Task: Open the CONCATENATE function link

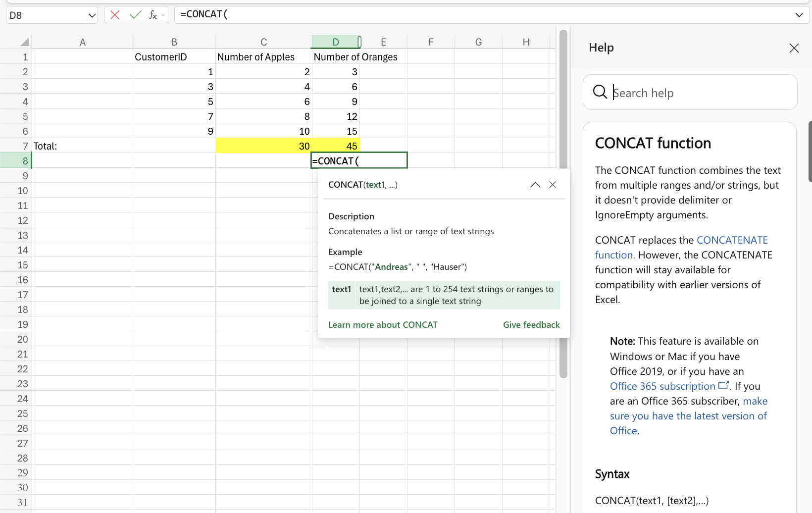Action: point(732,240)
